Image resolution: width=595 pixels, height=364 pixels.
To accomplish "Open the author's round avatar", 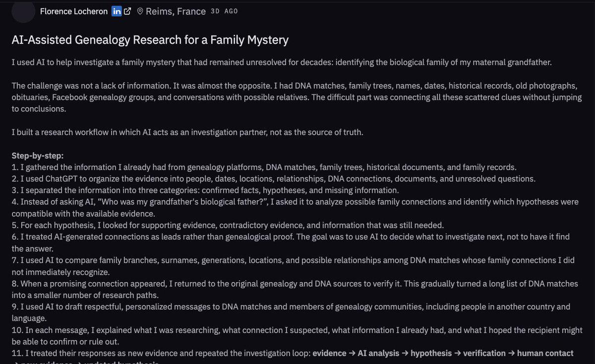I will [23, 11].
